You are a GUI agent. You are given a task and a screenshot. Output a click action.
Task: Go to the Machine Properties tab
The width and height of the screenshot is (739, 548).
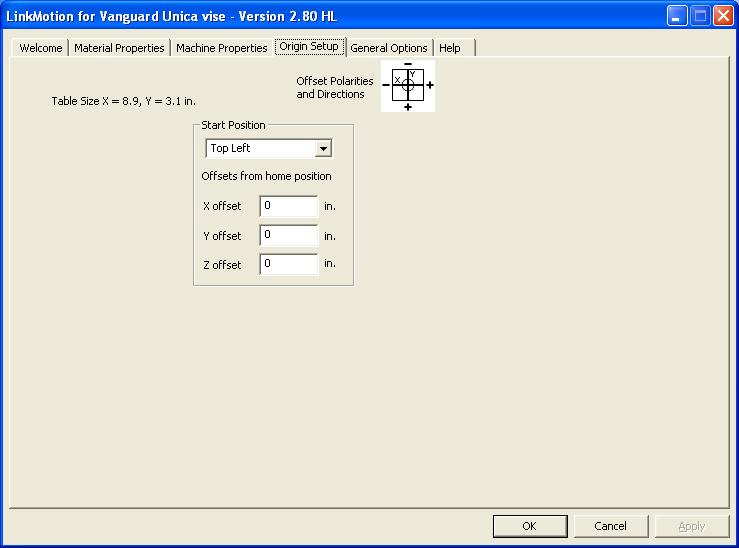(222, 48)
